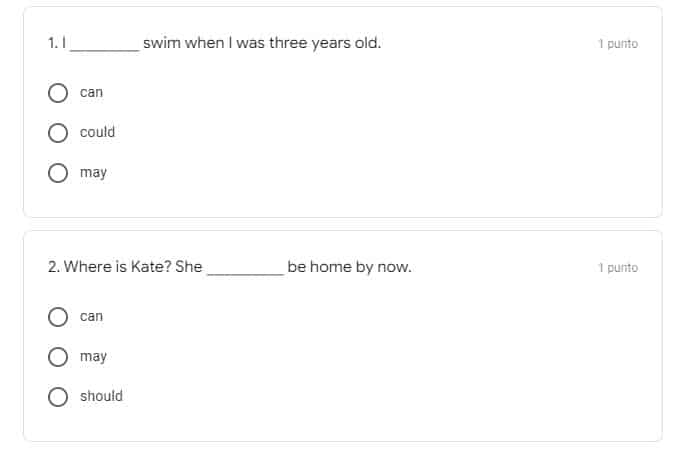Click the blank line in question 1 sentence
The width and height of the screenshot is (682, 452).
(105, 50)
